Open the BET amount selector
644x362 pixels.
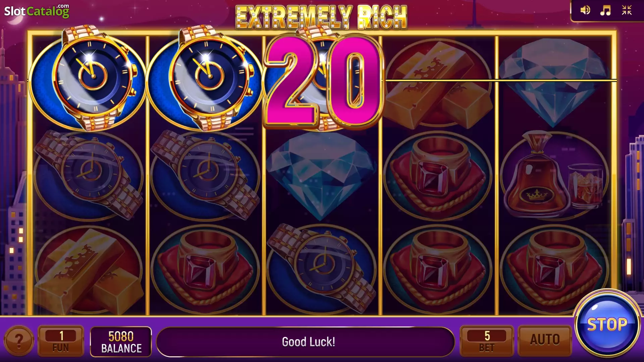point(487,341)
